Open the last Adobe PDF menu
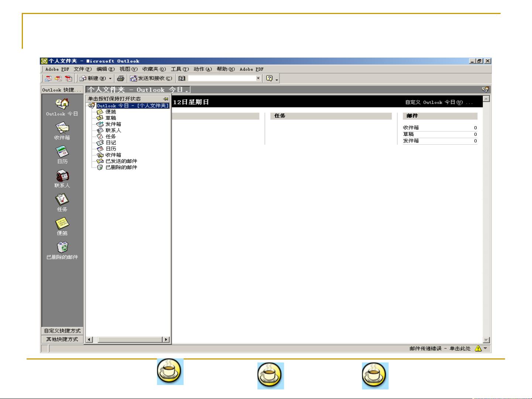Image resolution: width=532 pixels, height=399 pixels. (x=251, y=69)
